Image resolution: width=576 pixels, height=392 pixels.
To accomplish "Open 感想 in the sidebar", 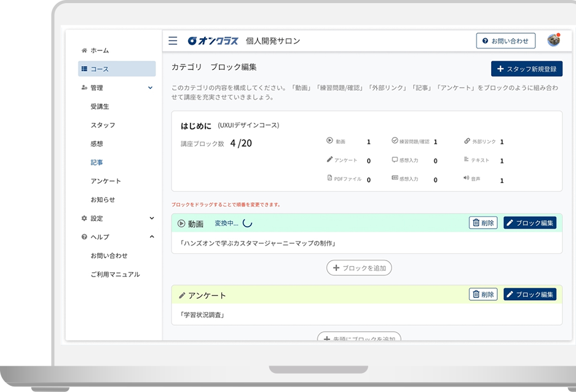I will (x=97, y=144).
